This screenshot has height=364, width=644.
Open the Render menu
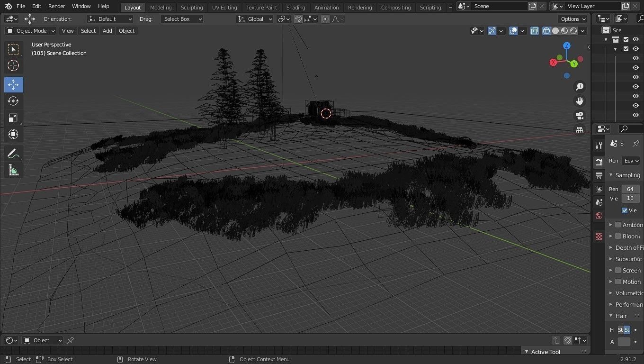click(56, 6)
